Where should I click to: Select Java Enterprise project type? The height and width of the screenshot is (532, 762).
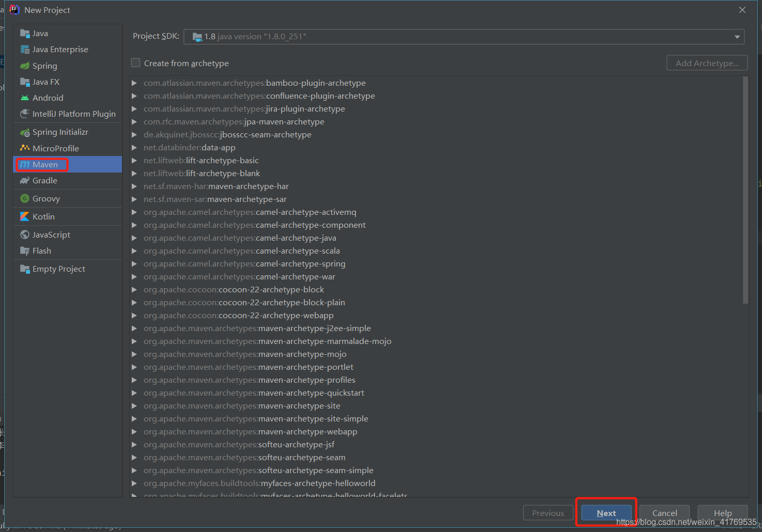pyautogui.click(x=68, y=50)
